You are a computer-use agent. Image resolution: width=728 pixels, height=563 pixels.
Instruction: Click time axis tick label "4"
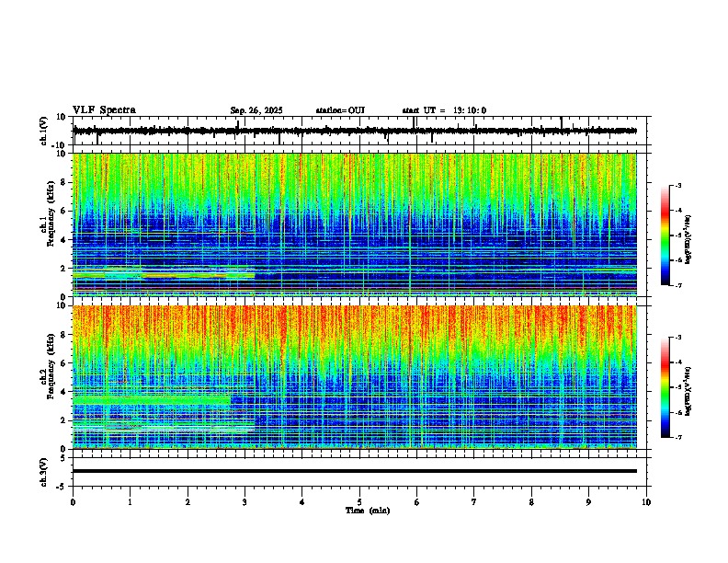coord(302,502)
